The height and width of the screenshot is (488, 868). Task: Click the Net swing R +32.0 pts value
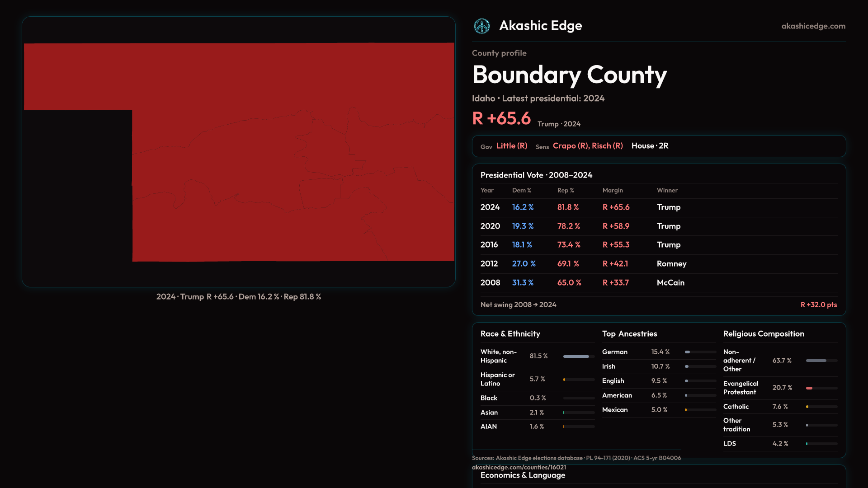point(818,305)
